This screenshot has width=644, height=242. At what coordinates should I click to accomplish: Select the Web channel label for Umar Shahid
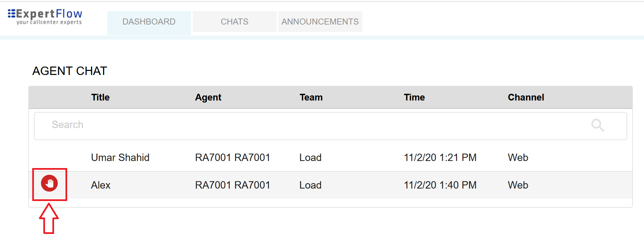tap(518, 157)
